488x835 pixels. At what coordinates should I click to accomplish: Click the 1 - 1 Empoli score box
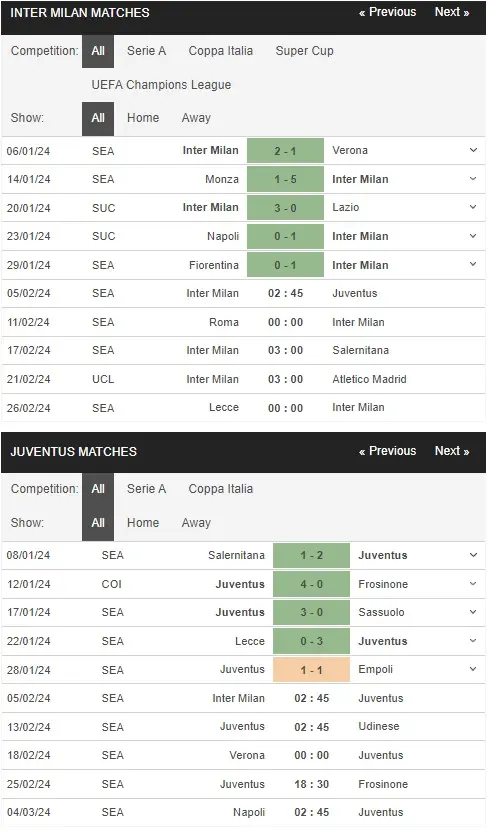coord(312,670)
